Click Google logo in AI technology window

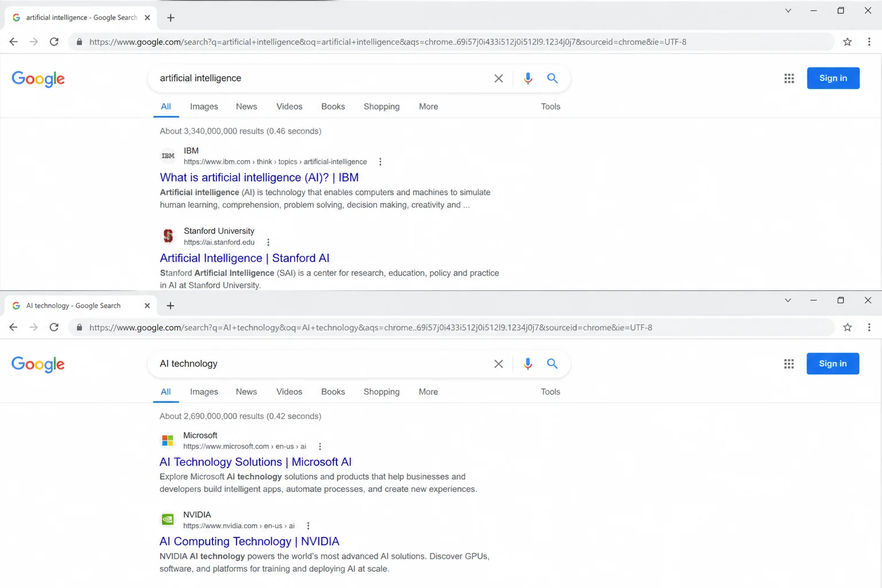[38, 364]
